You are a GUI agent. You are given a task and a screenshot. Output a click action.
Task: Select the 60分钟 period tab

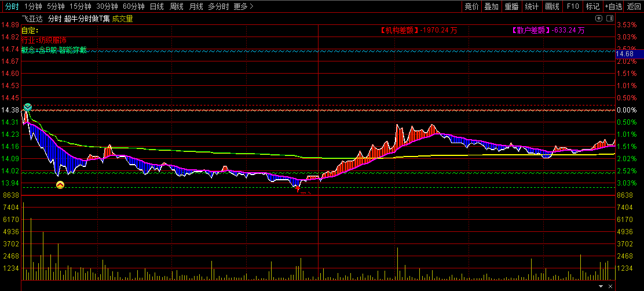(x=133, y=6)
